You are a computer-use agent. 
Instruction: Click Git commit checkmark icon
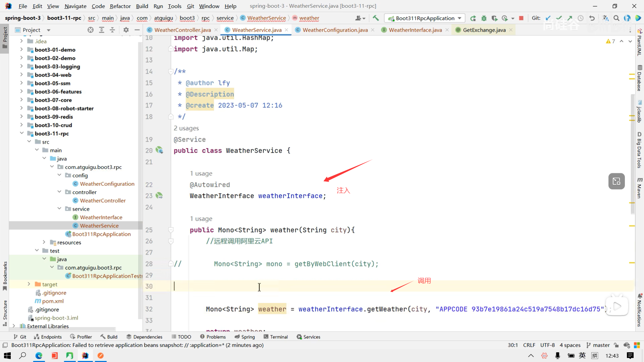559,18
